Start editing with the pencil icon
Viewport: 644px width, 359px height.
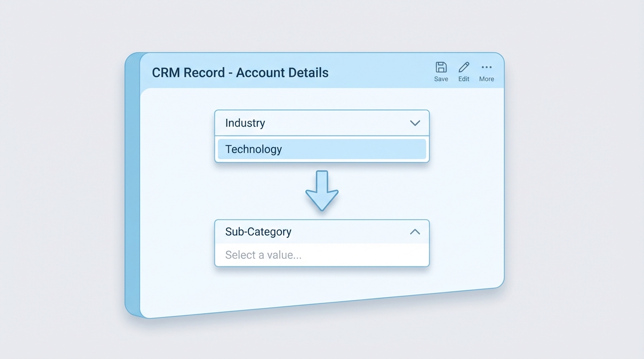pyautogui.click(x=463, y=67)
